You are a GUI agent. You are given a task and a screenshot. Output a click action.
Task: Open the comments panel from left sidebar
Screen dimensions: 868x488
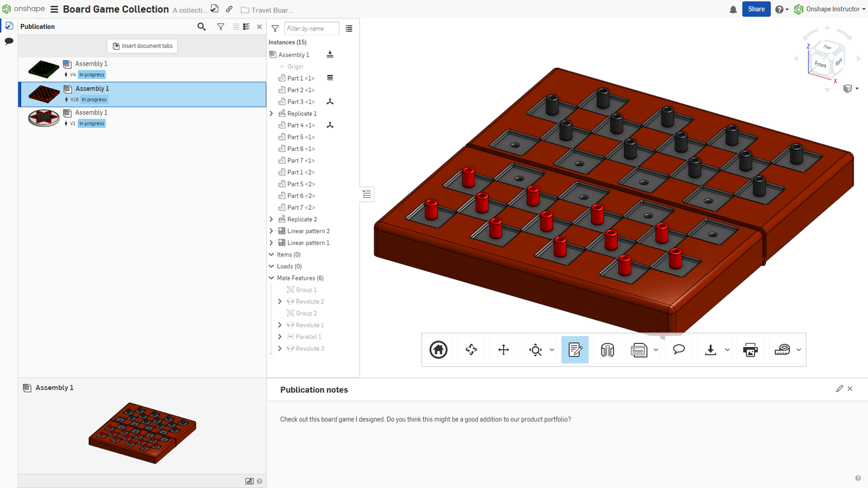pos(9,41)
